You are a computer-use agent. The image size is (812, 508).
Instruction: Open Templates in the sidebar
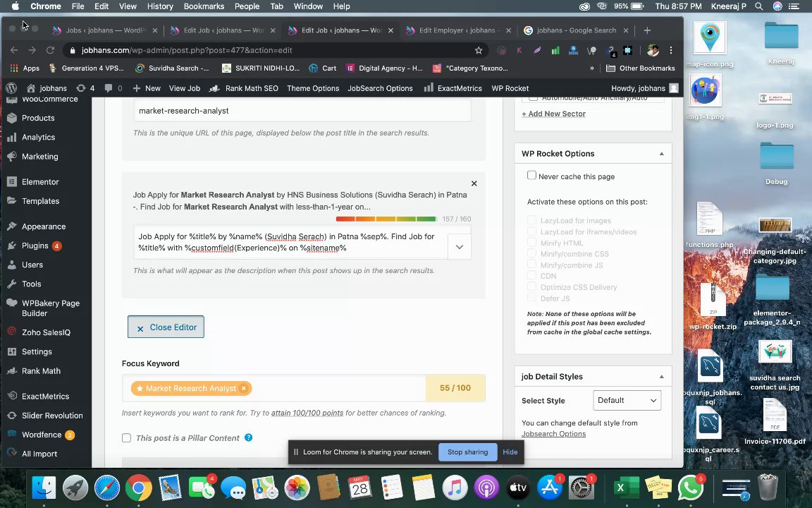(40, 201)
